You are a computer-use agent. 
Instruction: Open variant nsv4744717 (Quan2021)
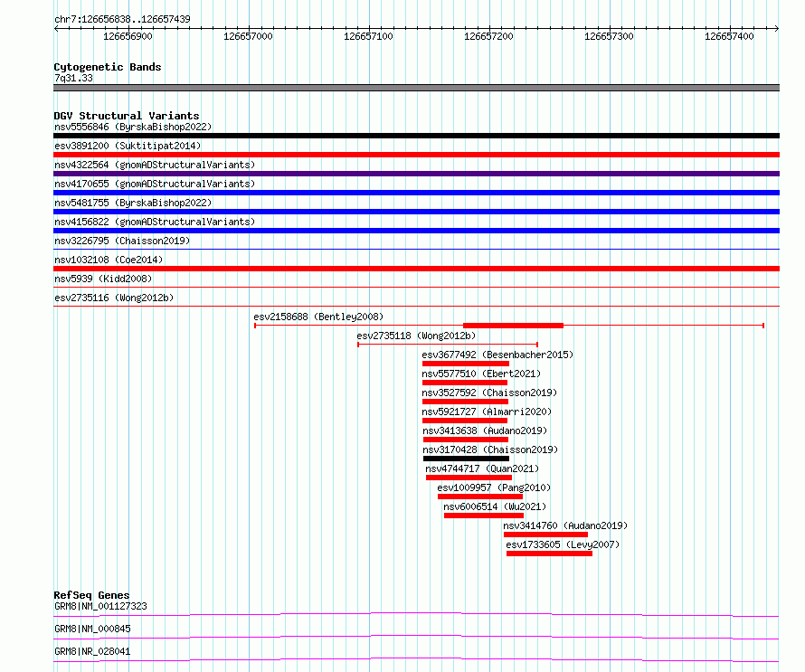point(482,469)
